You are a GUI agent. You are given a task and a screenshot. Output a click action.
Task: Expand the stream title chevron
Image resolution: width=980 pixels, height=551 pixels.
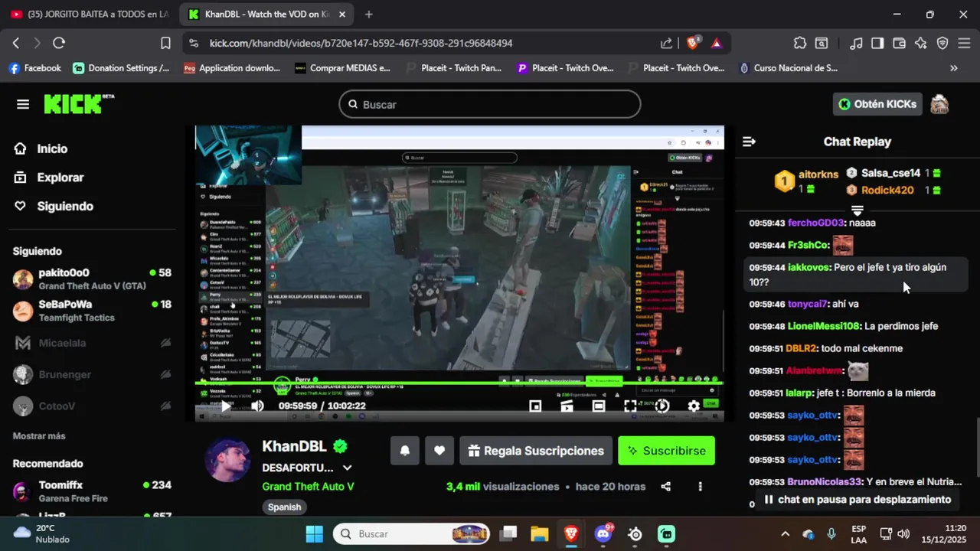[x=347, y=468]
